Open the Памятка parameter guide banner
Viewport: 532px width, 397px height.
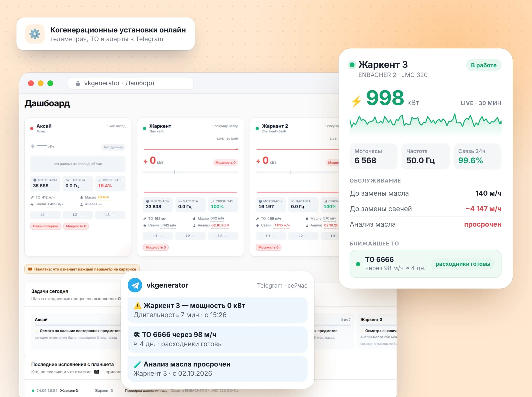point(82,269)
